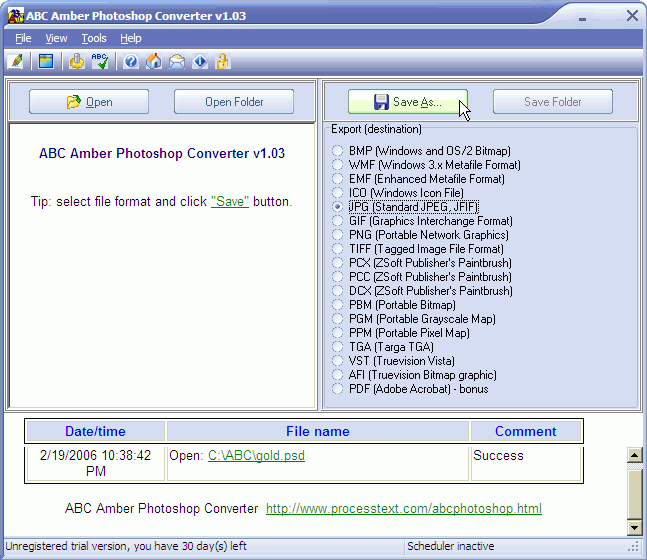Viewport: 647px width, 560px height.
Task: Click the Unregistered trial version status text
Action: [x=126, y=546]
